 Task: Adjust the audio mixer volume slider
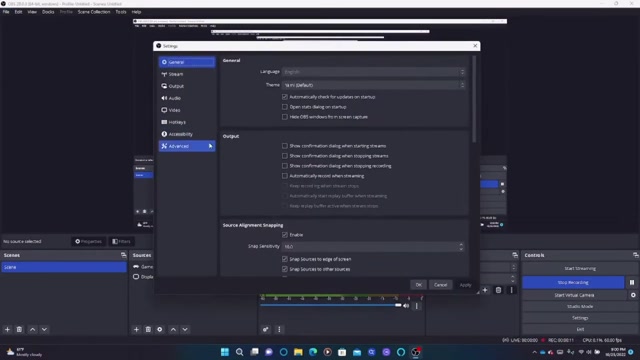331,305
